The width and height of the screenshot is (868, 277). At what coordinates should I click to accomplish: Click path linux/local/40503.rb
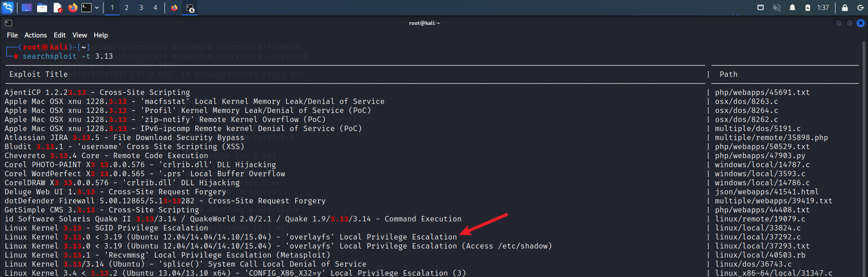coord(760,255)
